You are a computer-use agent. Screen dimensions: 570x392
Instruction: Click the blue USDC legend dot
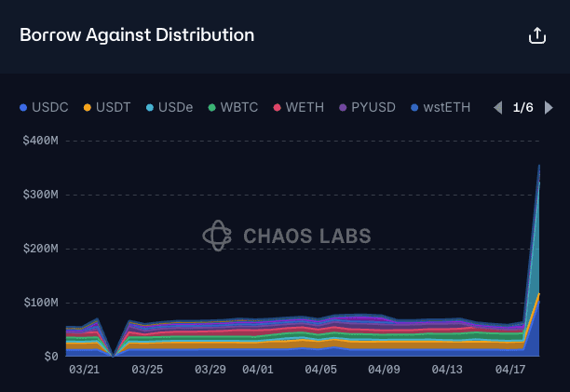coord(23,108)
